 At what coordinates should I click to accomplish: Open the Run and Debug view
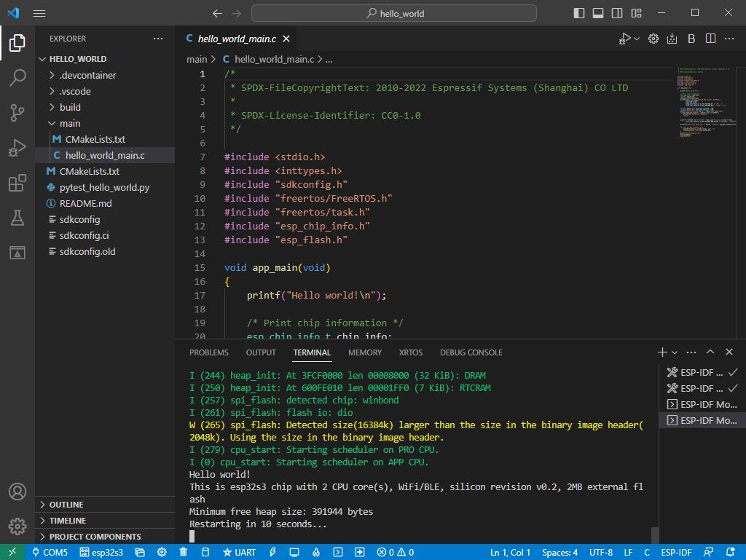click(x=17, y=148)
